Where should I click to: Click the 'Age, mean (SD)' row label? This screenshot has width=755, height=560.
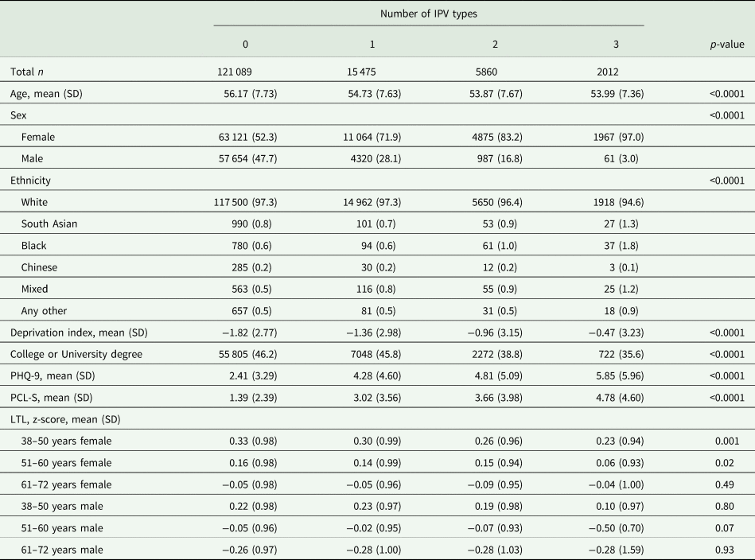(x=46, y=94)
